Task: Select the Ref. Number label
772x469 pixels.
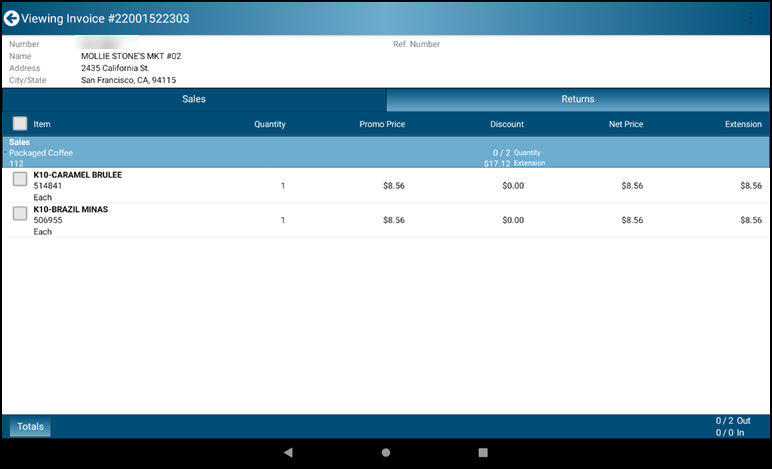Action: coord(417,44)
